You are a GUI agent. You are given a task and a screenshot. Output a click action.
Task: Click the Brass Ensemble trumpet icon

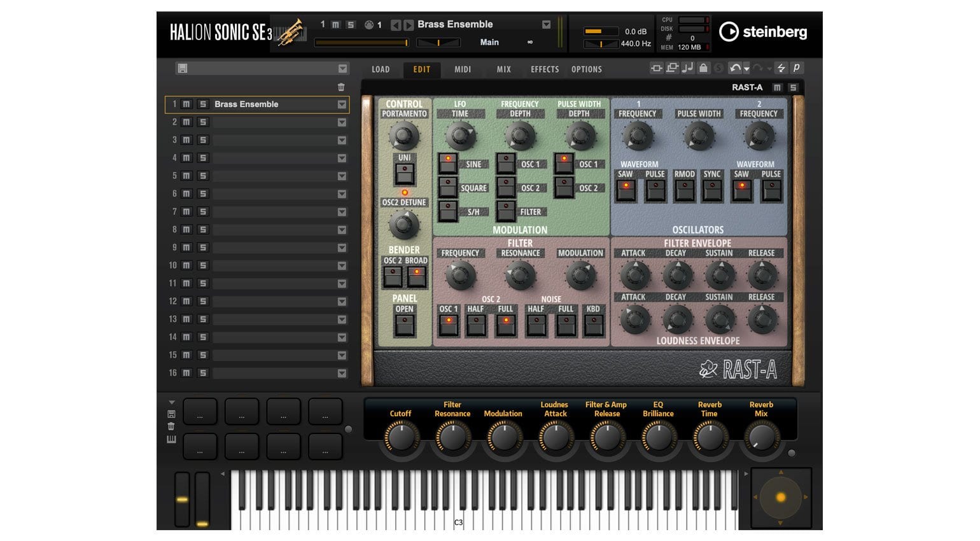pyautogui.click(x=291, y=32)
